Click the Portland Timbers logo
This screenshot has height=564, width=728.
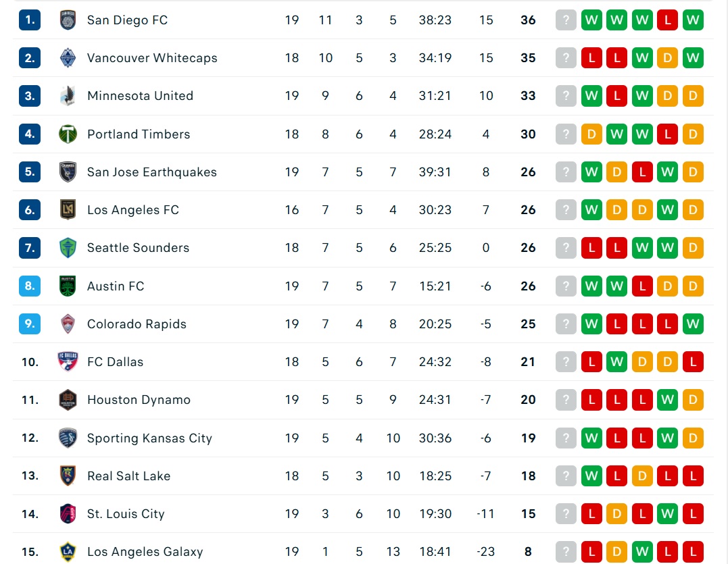[68, 134]
